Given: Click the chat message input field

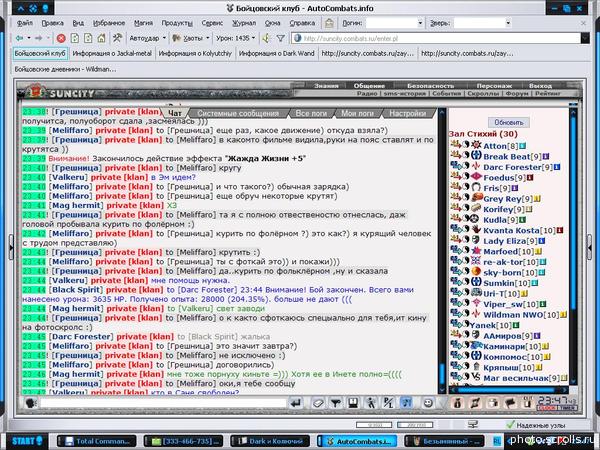Looking at the screenshot, I should pos(164,403).
